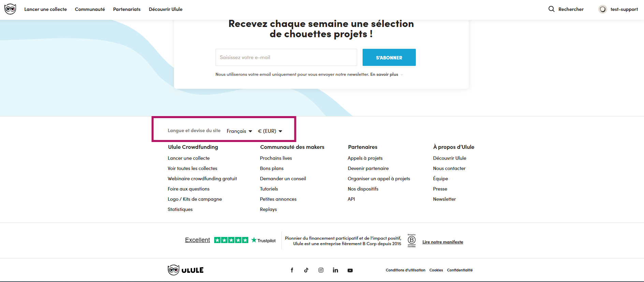This screenshot has height=282, width=644.
Task: Open Ulule YouTube icon in footer
Action: coord(350,270)
